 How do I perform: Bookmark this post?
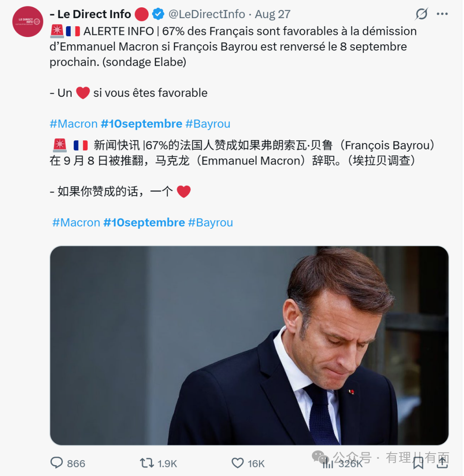(418, 463)
